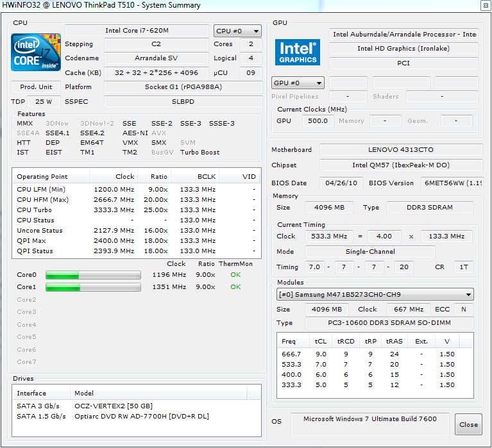This screenshot has height=448, width=492.
Task: Close window via title bar X icon
Action: click(486, 6)
